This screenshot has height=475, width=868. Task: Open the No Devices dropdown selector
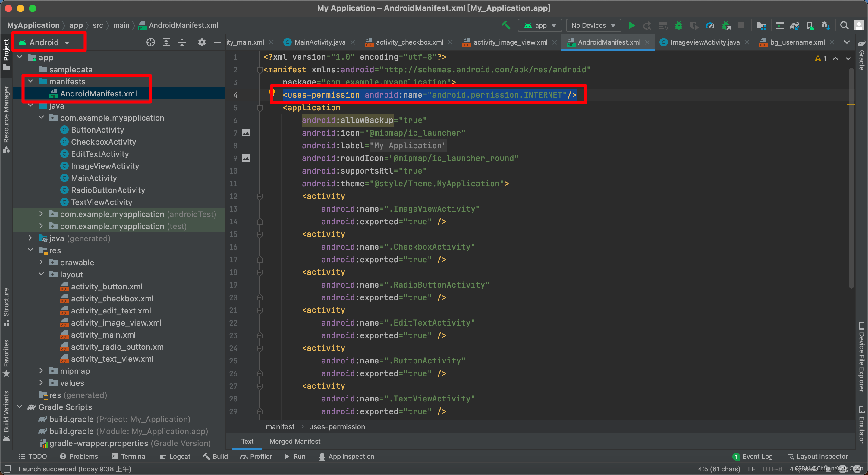click(x=593, y=25)
